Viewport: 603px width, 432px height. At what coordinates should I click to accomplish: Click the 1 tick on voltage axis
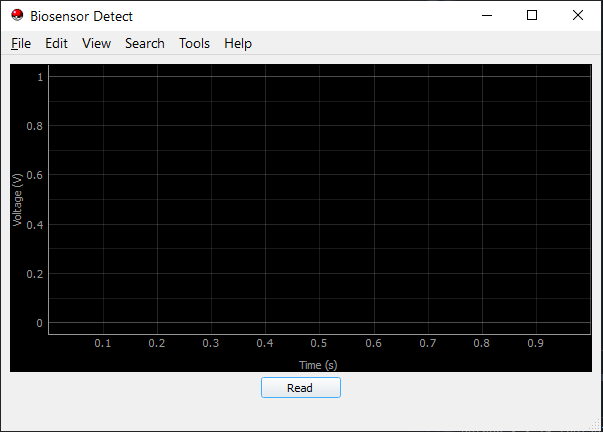(x=40, y=76)
